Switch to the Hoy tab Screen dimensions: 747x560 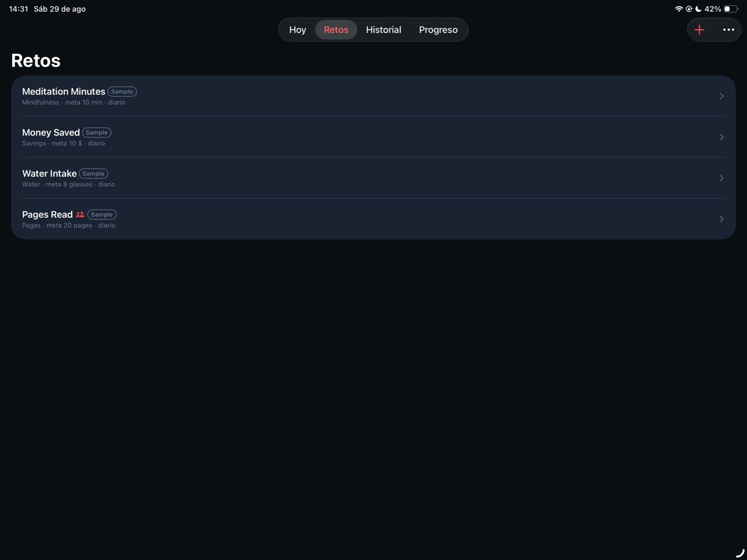pos(298,30)
